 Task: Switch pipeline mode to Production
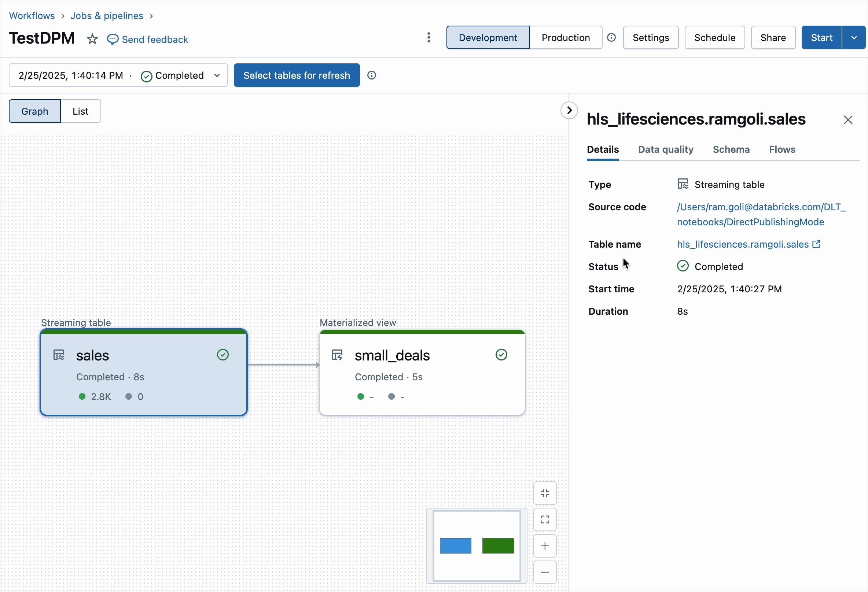pyautogui.click(x=566, y=37)
